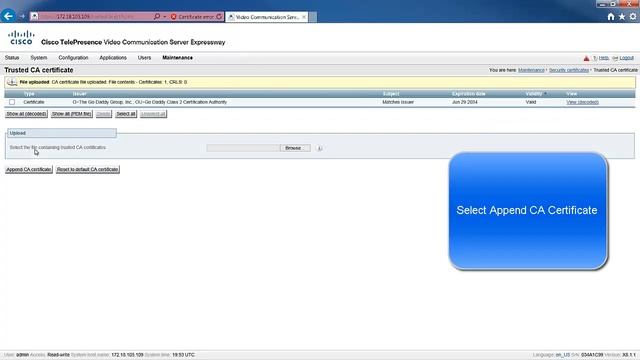The image size is (640, 360).
Task: Click the greyed Delete button
Action: [x=104, y=114]
